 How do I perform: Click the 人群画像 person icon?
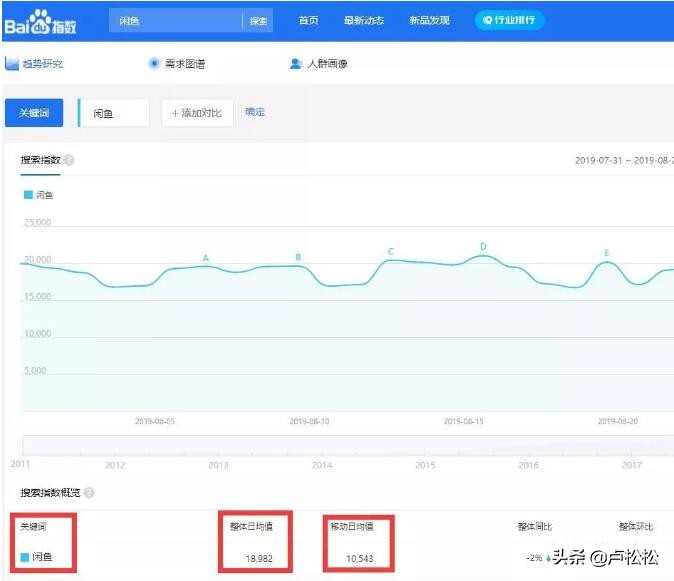coord(296,64)
